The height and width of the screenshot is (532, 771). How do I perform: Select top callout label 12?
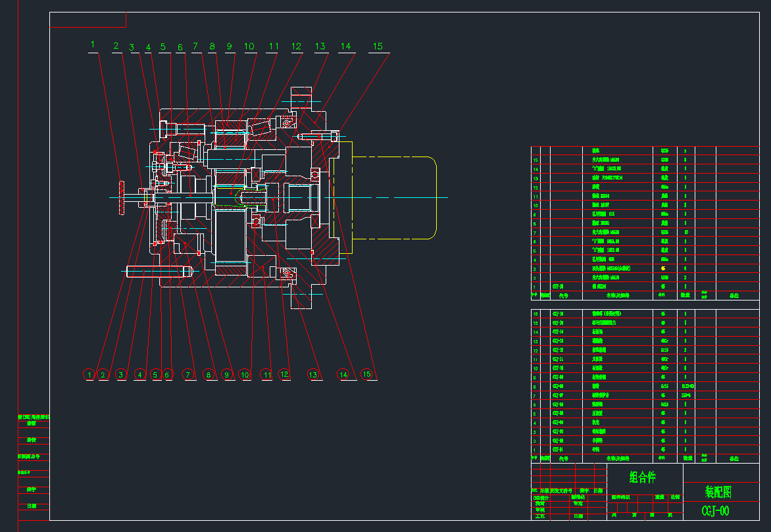(x=296, y=46)
